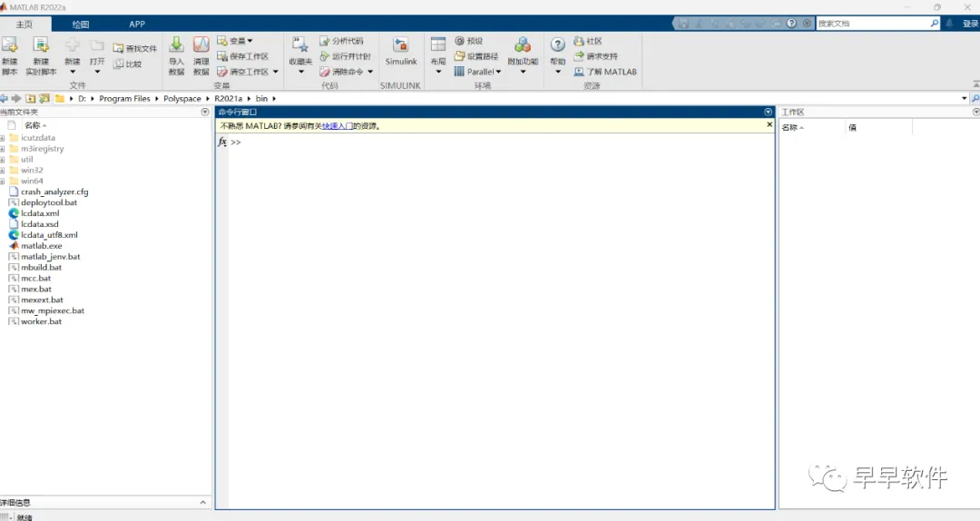Click Analyze Code (分析代码)

341,41
